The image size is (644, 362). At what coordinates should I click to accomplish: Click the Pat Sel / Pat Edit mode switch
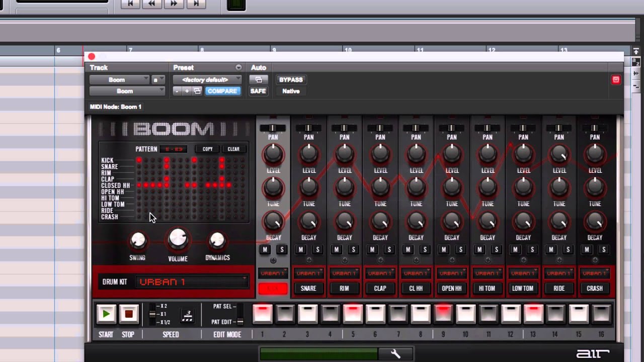tap(240, 314)
